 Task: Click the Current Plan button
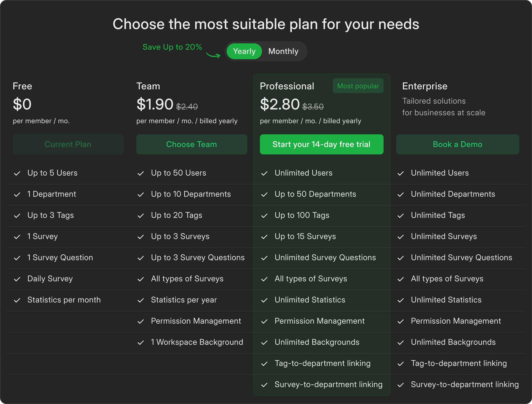point(68,144)
